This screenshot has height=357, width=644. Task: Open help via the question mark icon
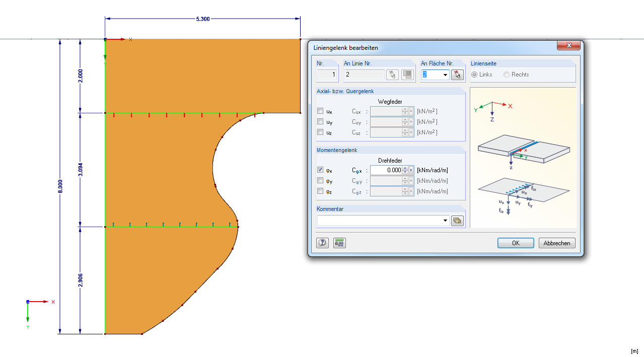(322, 243)
